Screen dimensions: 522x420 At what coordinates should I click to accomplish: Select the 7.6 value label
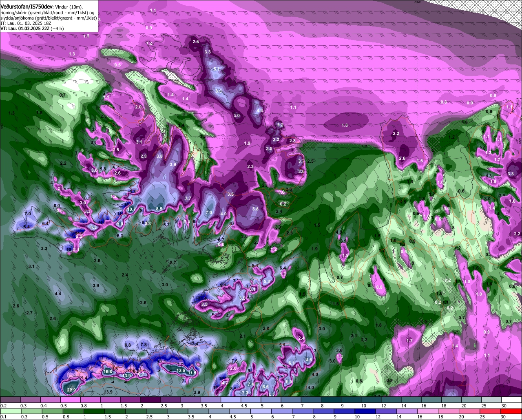click(234, 361)
